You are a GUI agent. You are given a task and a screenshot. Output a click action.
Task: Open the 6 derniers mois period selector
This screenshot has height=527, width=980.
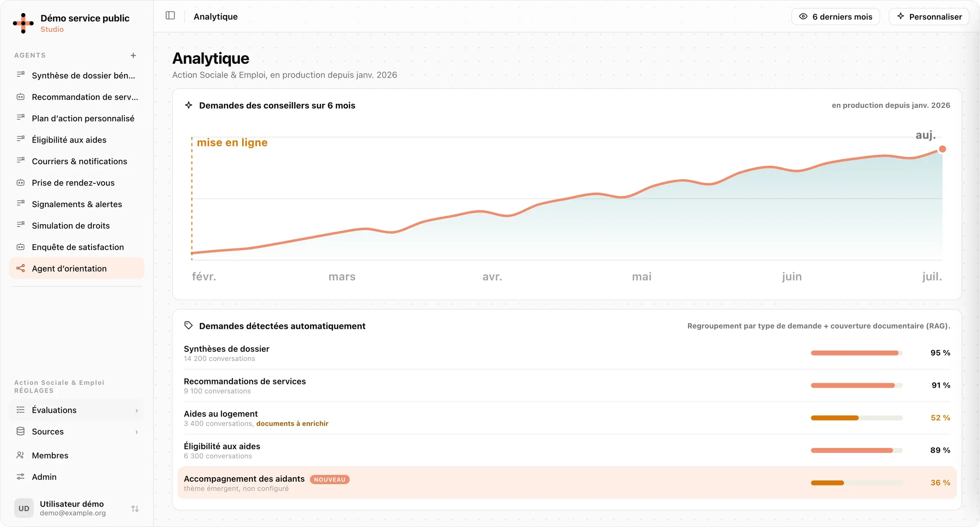click(x=835, y=17)
